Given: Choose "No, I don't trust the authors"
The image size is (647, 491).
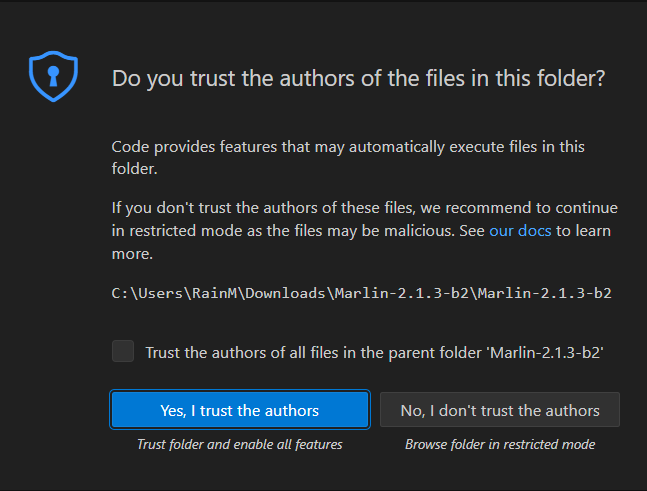Looking at the screenshot, I should [500, 410].
